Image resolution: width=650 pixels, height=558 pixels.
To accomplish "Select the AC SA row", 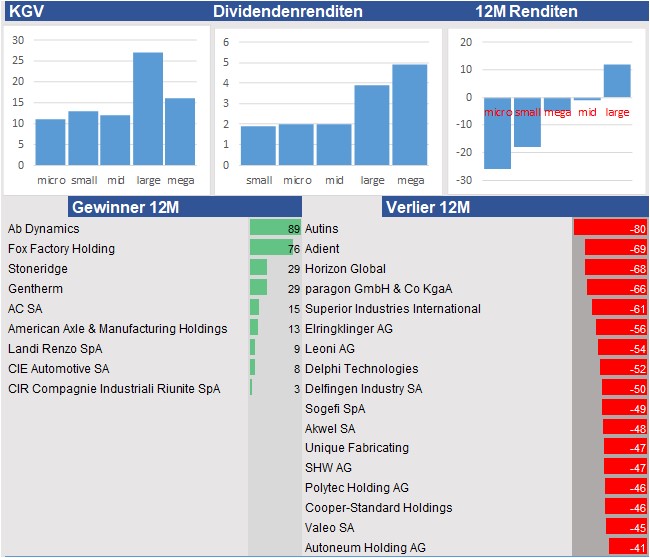I will (x=153, y=308).
